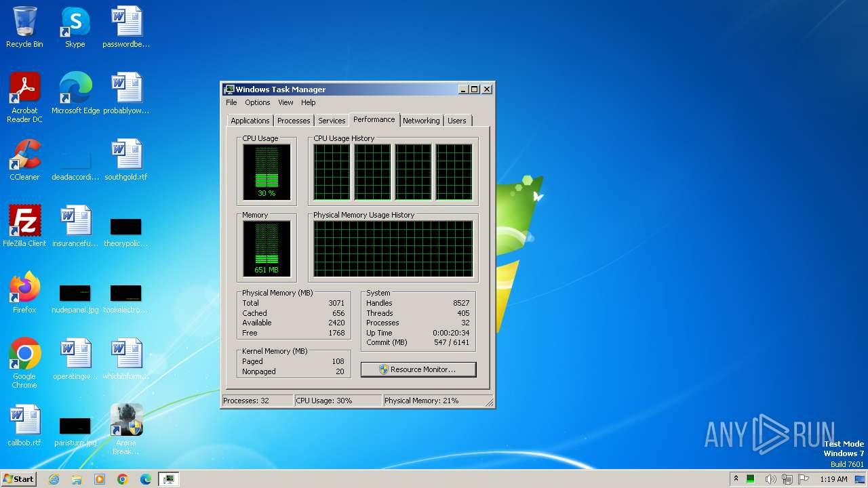The height and width of the screenshot is (488, 868).
Task: Switch to the Services tab
Action: (x=332, y=121)
